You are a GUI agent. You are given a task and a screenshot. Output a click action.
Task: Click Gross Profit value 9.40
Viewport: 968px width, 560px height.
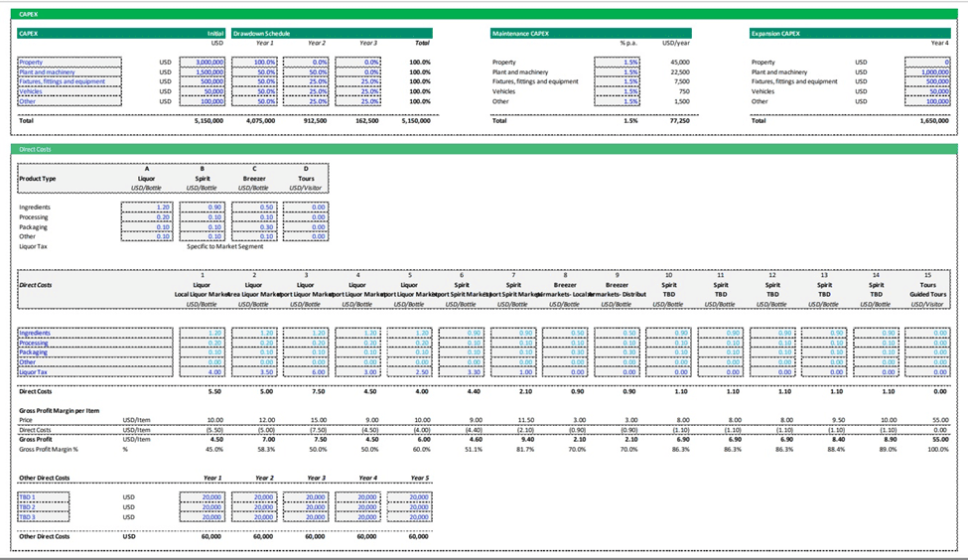pyautogui.click(x=527, y=440)
